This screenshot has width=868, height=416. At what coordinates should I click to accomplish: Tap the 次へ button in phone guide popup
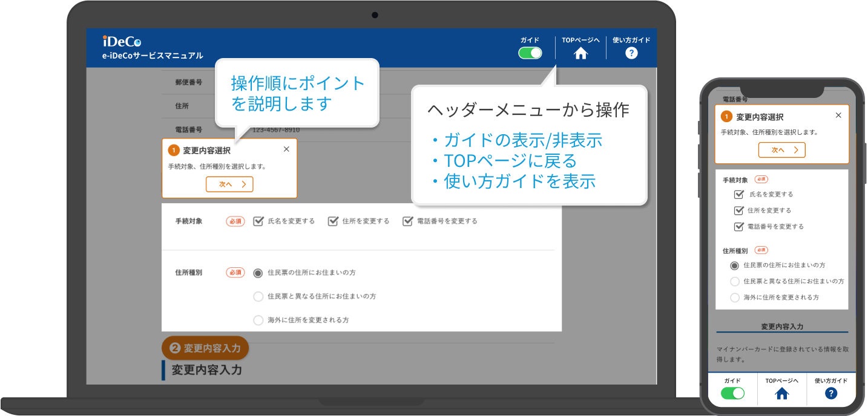tap(782, 150)
